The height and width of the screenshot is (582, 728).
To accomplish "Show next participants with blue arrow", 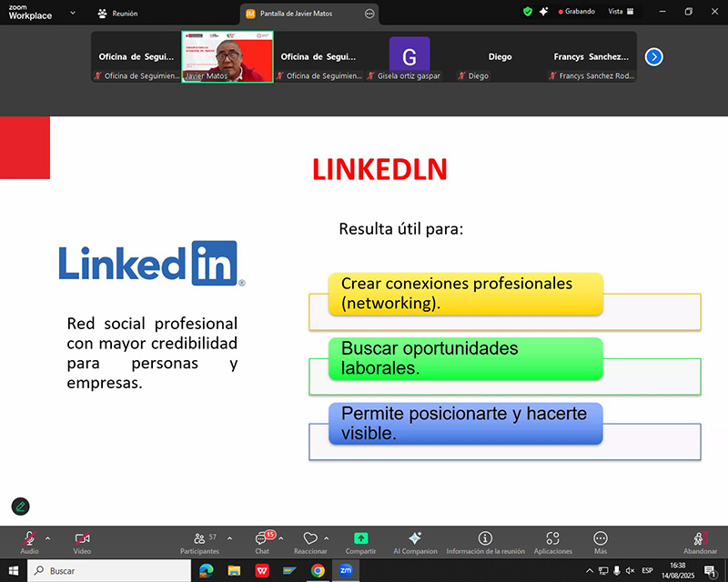I will pyautogui.click(x=653, y=57).
